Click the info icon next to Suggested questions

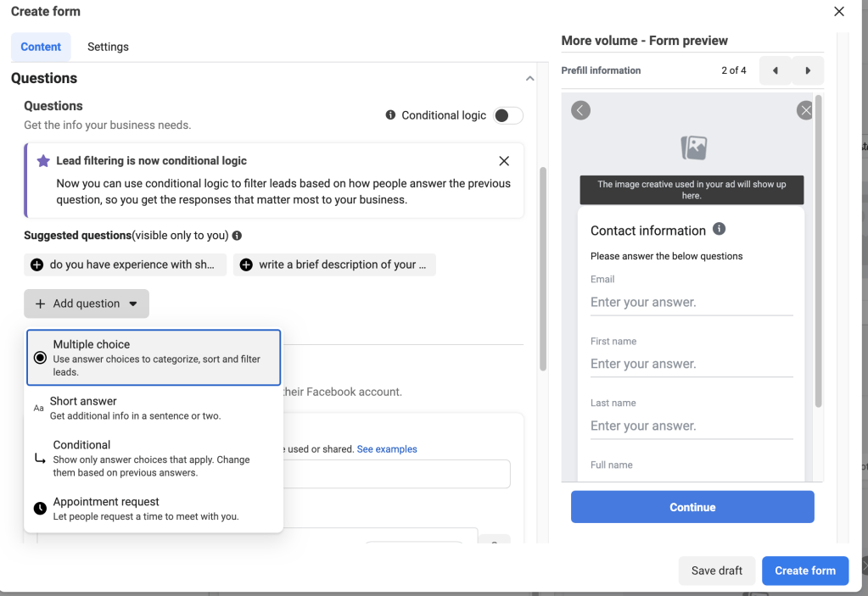pos(237,236)
